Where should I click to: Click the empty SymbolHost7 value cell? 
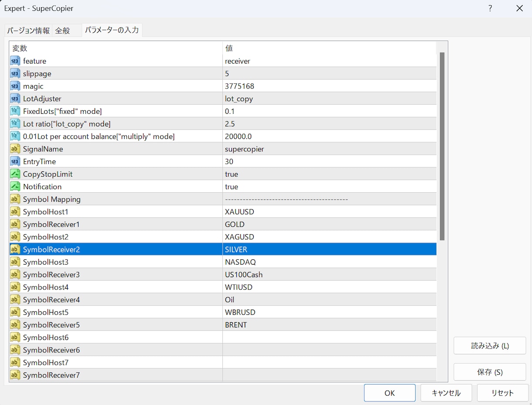(330, 363)
